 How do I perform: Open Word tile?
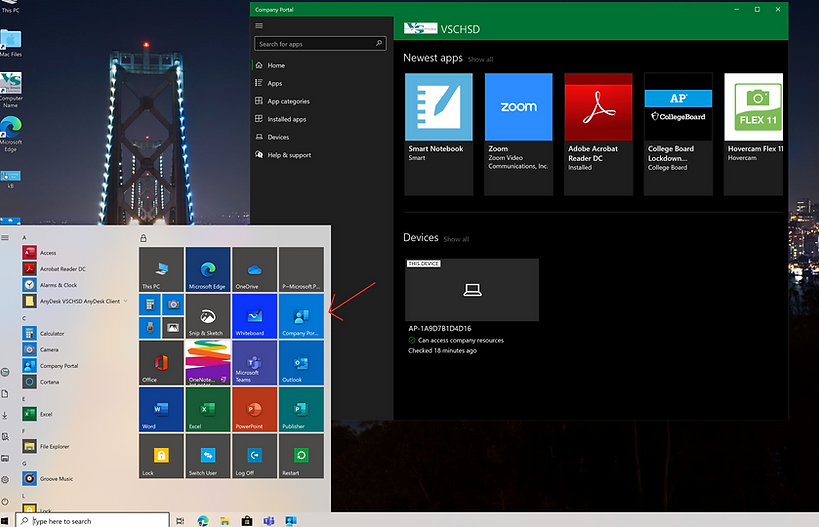tap(161, 409)
